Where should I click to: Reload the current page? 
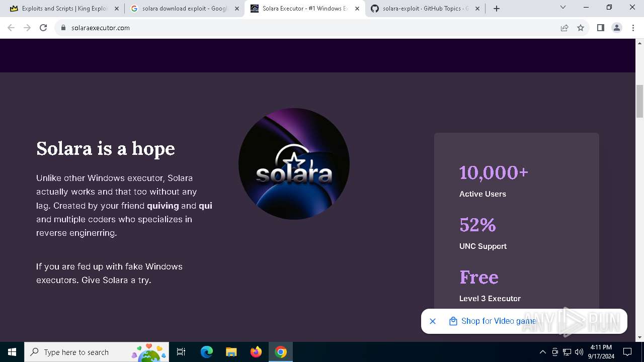point(43,28)
